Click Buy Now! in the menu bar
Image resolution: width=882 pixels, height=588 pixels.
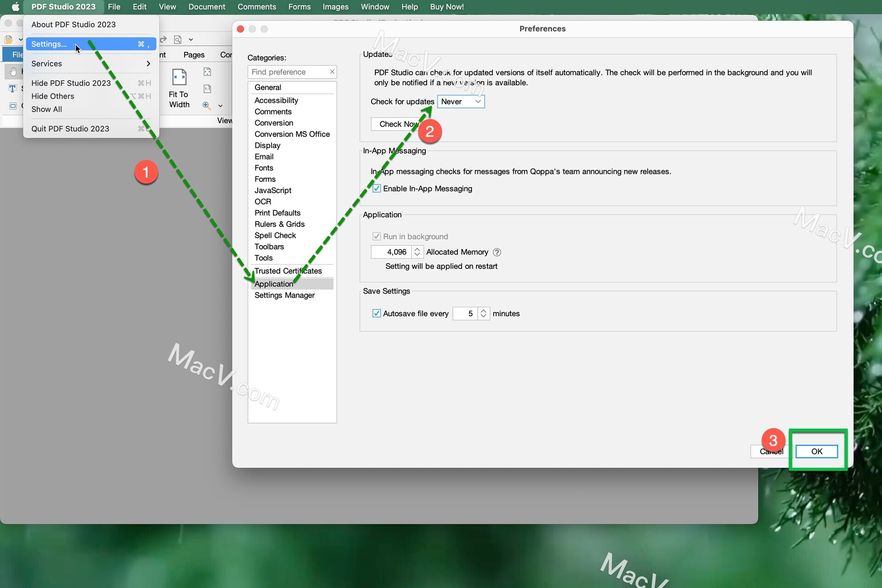(447, 7)
